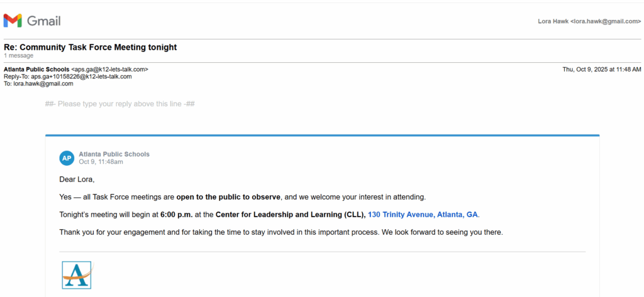Click the Gmail wordmark text
The width and height of the screenshot is (644, 297).
tap(43, 21)
